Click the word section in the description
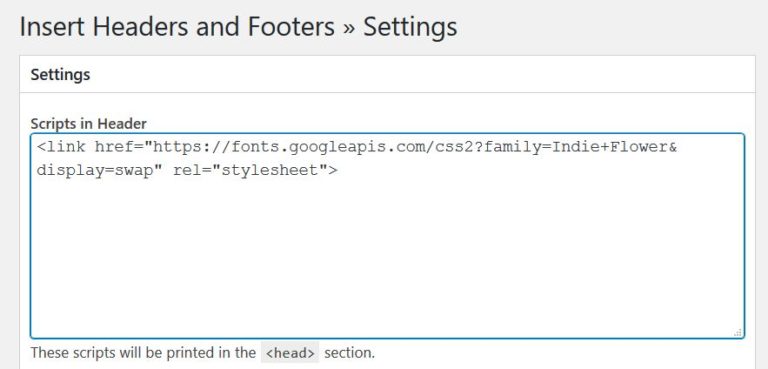The width and height of the screenshot is (768, 369). 349,353
